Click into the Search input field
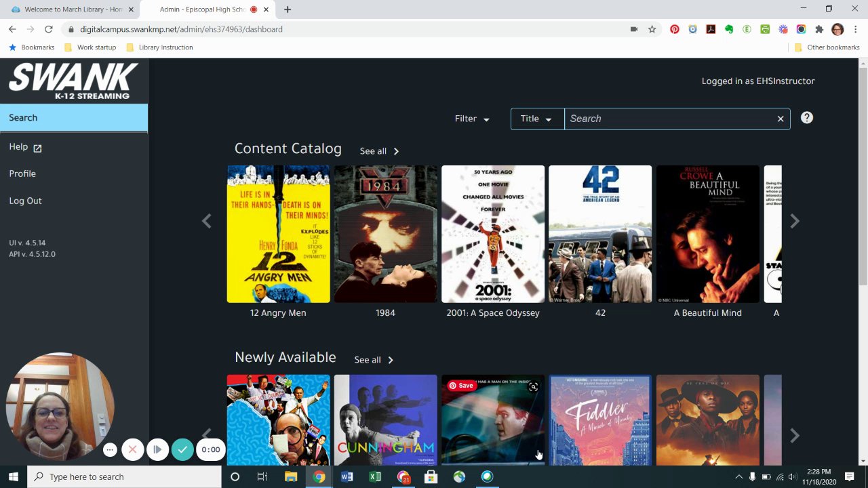This screenshot has width=868, height=488. 670,119
